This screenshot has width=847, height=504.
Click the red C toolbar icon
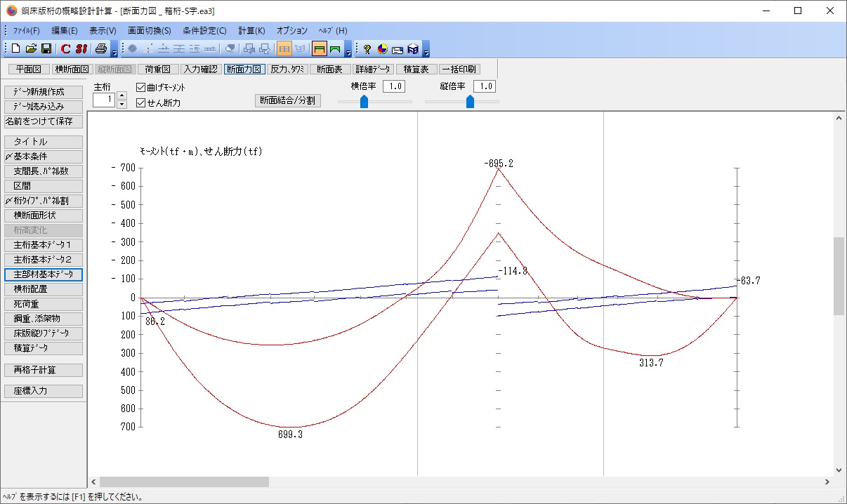click(x=65, y=49)
